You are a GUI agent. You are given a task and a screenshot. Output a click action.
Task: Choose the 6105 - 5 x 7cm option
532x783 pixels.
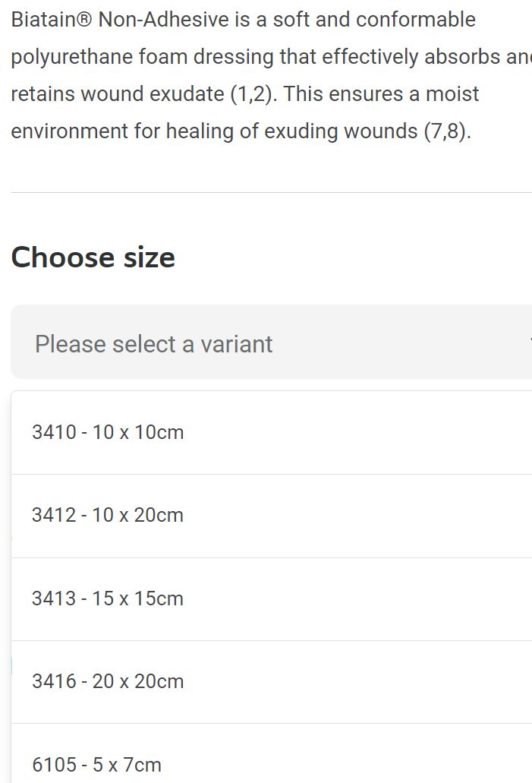point(96,764)
